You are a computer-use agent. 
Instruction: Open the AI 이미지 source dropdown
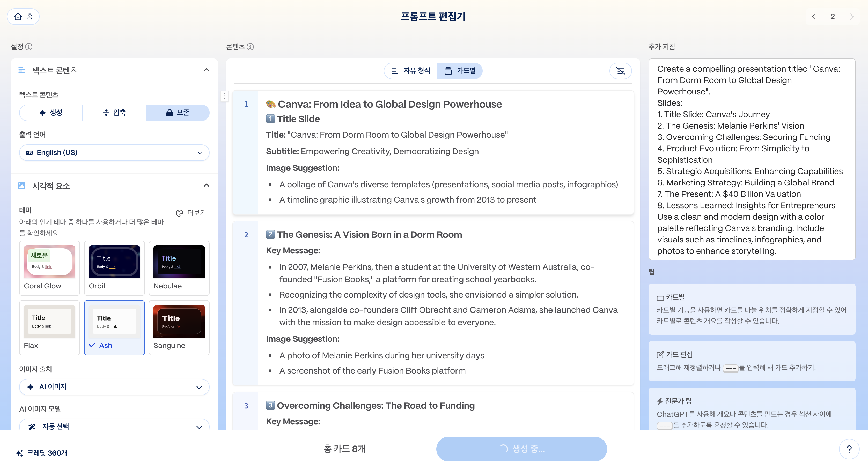coord(114,387)
